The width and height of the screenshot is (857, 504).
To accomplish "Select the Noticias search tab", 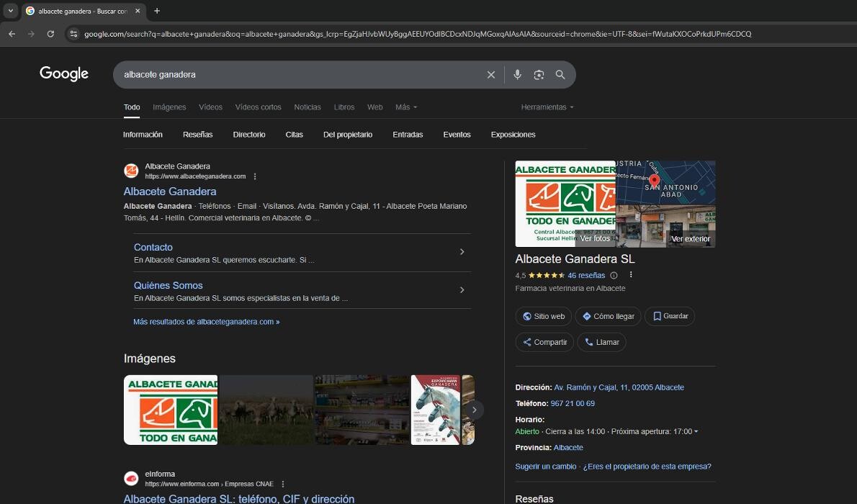I will coord(308,107).
